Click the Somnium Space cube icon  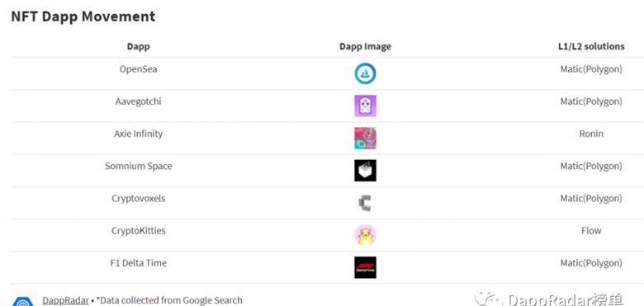click(365, 171)
